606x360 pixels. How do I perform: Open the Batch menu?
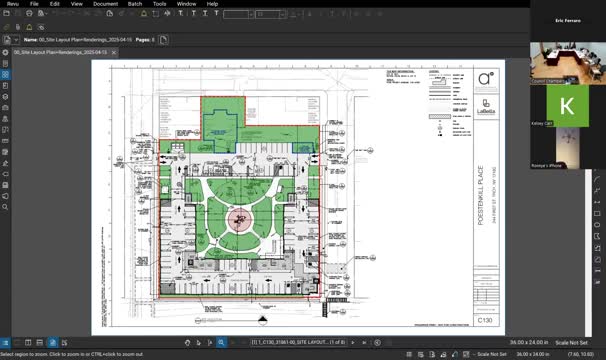135,4
